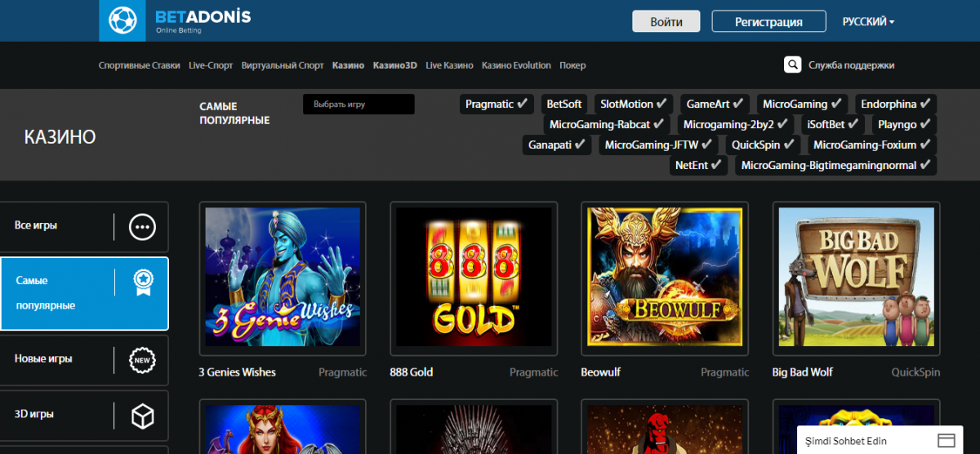
Task: Toggle the MicroGaming provider filter
Action: (x=801, y=105)
